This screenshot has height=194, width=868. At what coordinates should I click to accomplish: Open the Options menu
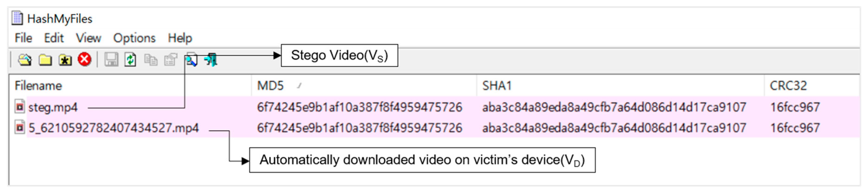pyautogui.click(x=134, y=38)
